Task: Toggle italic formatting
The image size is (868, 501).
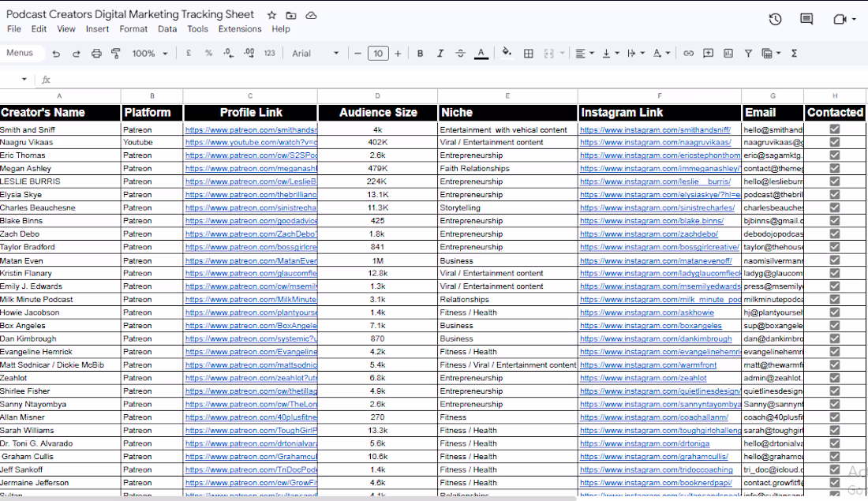Action: (440, 53)
